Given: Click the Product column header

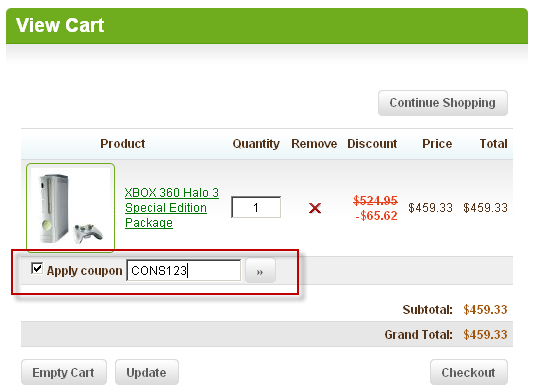Looking at the screenshot, I should tap(123, 143).
